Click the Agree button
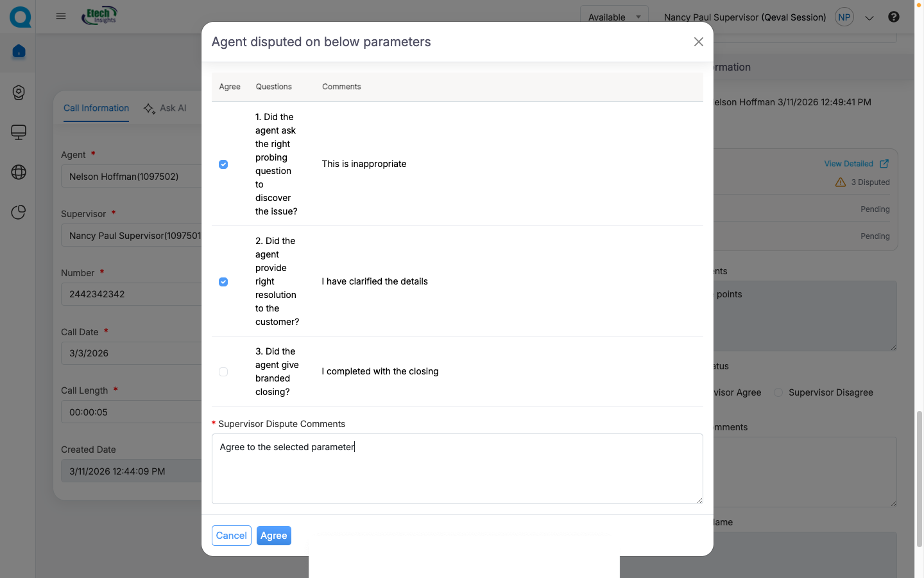The width and height of the screenshot is (924, 578). click(273, 536)
